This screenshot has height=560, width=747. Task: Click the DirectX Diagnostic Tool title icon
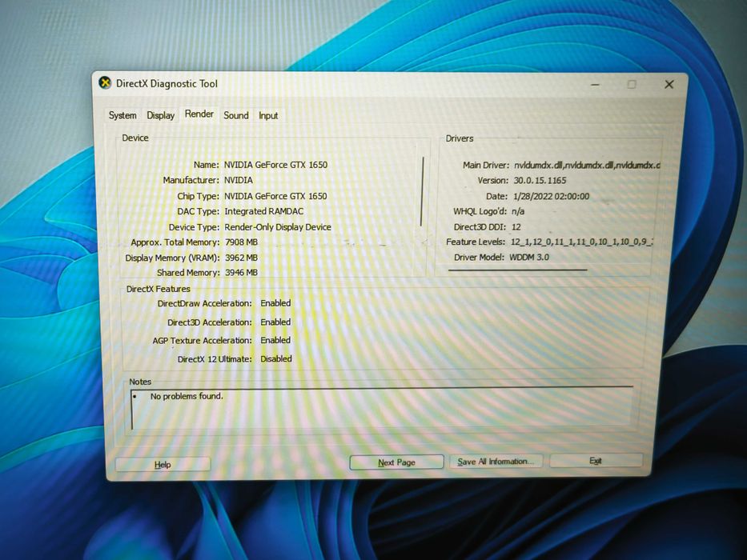pos(105,83)
